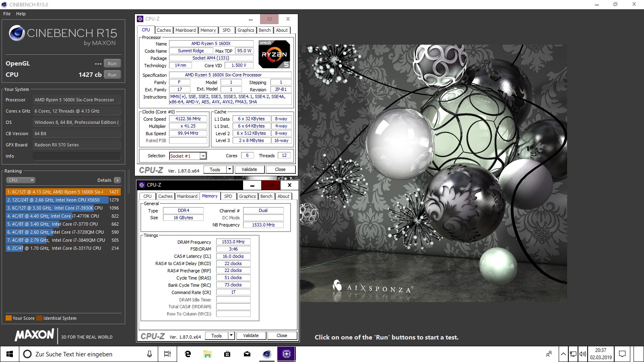
Task: Switch to SPD tab in upper CPU-Z
Action: (227, 30)
